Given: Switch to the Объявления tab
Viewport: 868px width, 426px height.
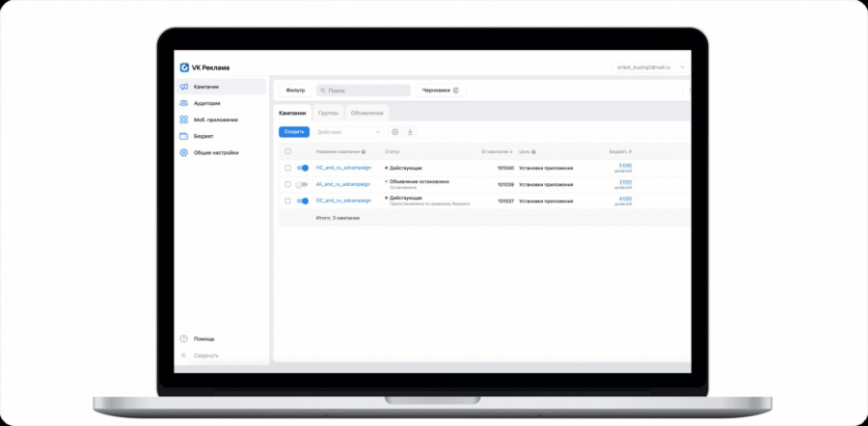Looking at the screenshot, I should click(367, 113).
